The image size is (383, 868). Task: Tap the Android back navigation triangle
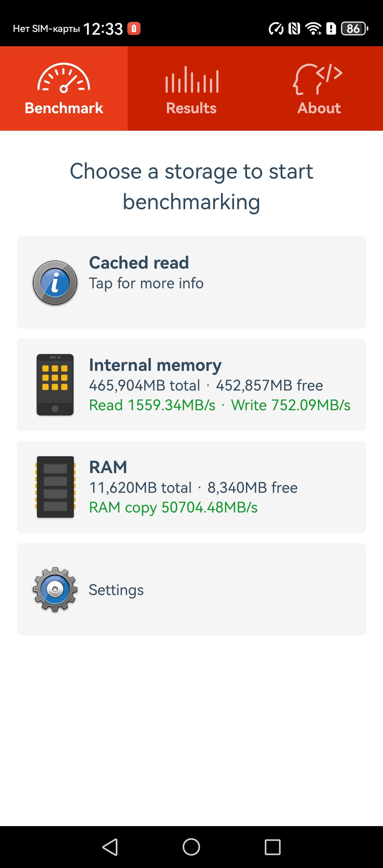pos(110,847)
